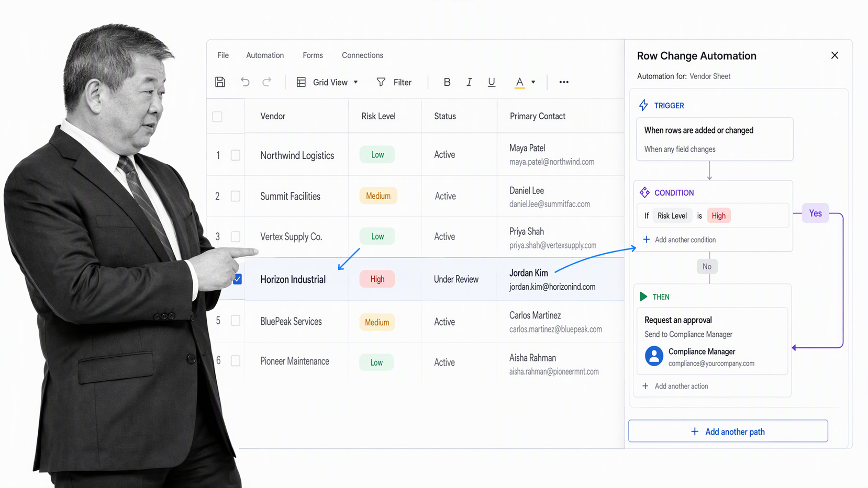This screenshot has height=488, width=868.
Task: Toggle the select-all header checkbox
Action: coord(217,117)
